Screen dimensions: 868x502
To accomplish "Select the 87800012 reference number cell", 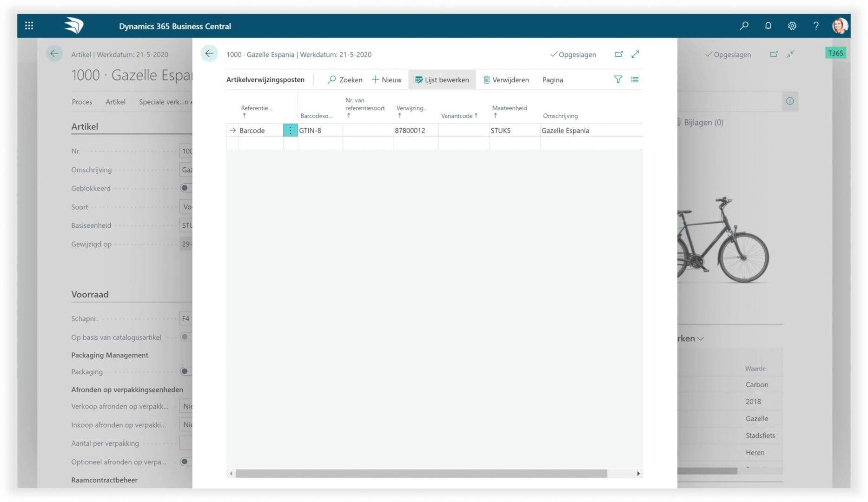I will coord(416,131).
